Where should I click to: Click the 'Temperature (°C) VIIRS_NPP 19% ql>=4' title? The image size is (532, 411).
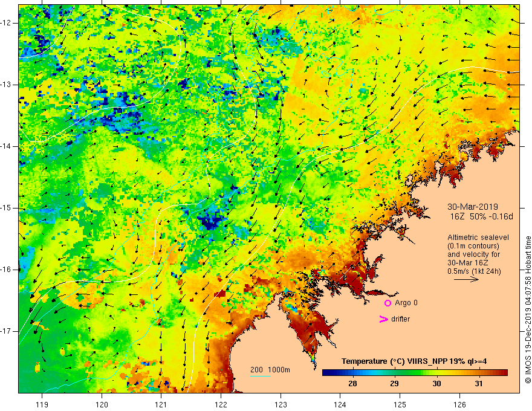[414, 361]
